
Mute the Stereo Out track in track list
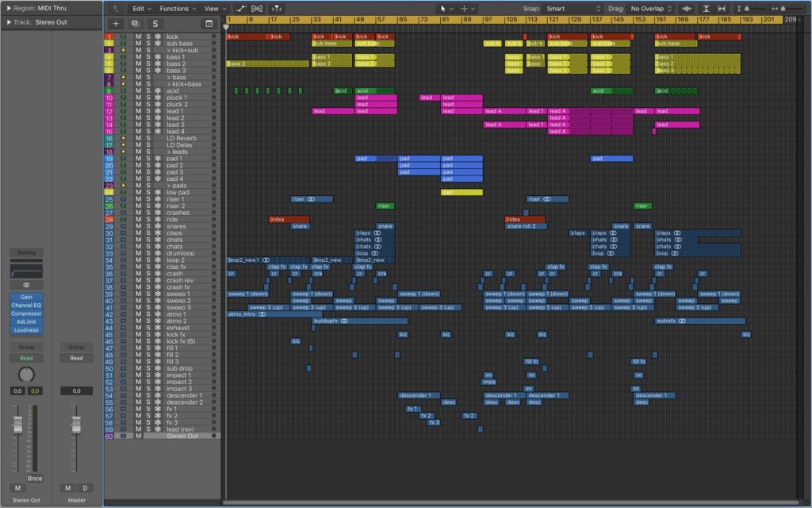(138, 436)
